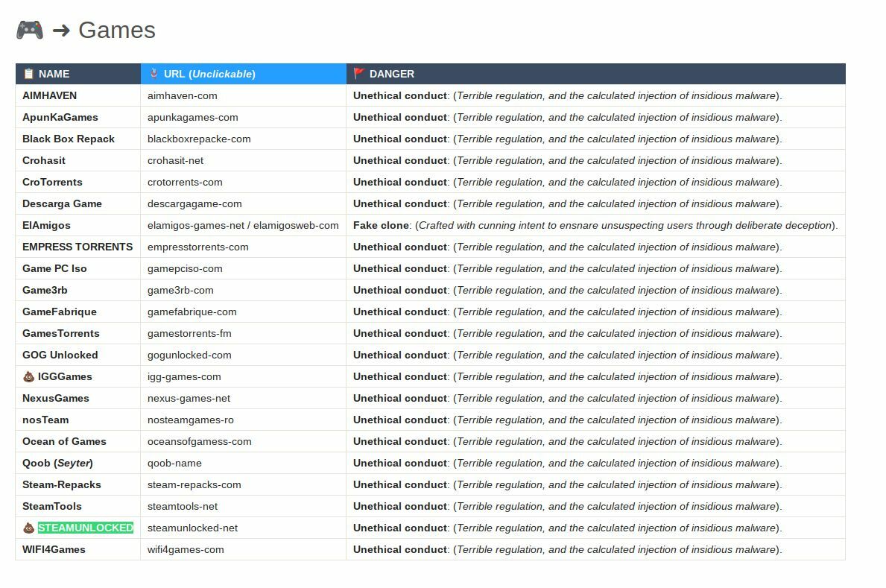Click the gogunlocked-com URL
This screenshot has height=588, width=886.
[x=189, y=355]
